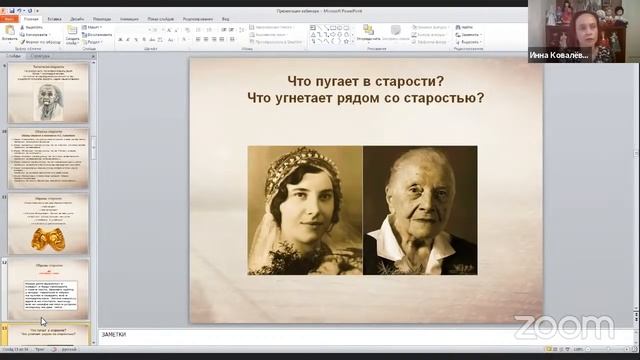Viewport: 640px width, 360px height.
Task: Toggle underline formatting
Action: 136,40
